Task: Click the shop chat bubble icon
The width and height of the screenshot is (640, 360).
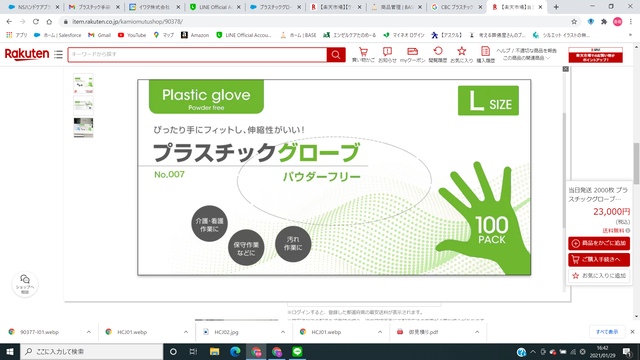Action: (x=25, y=284)
